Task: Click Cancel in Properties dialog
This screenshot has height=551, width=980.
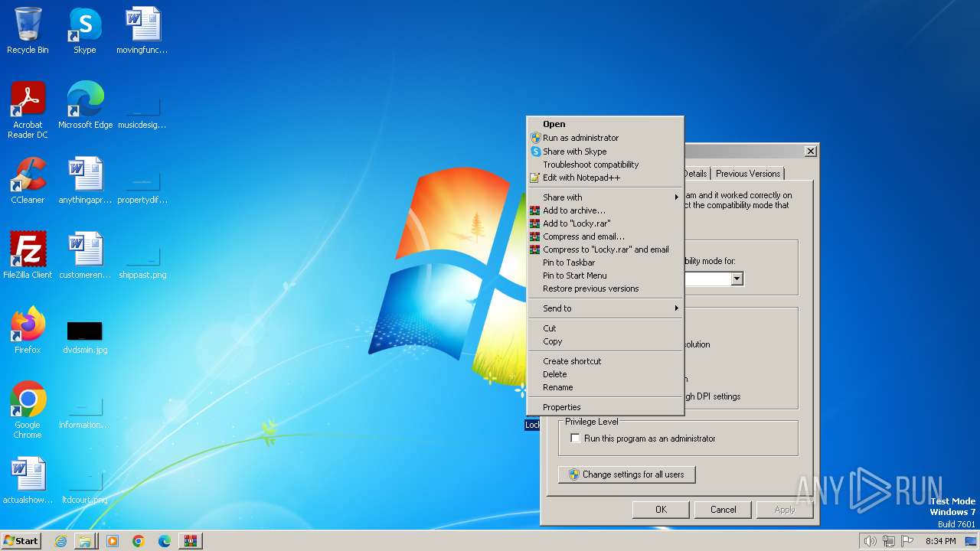Action: click(x=723, y=510)
